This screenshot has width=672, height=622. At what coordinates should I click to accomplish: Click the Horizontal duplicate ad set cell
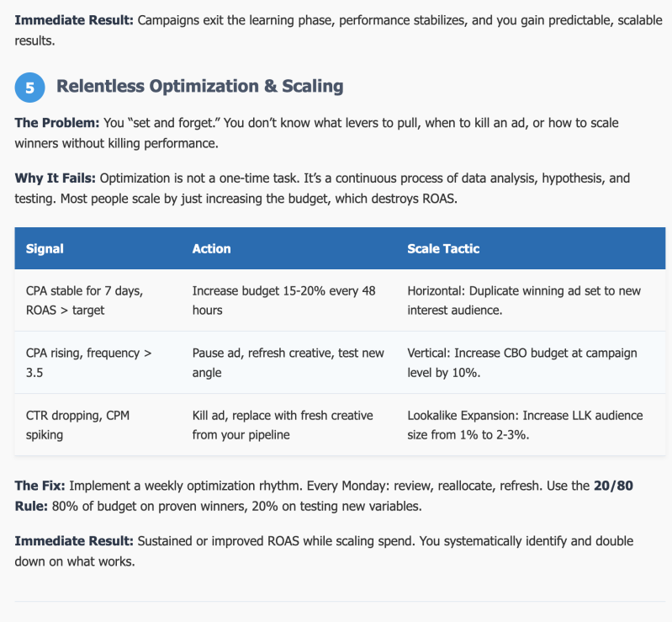click(x=523, y=300)
